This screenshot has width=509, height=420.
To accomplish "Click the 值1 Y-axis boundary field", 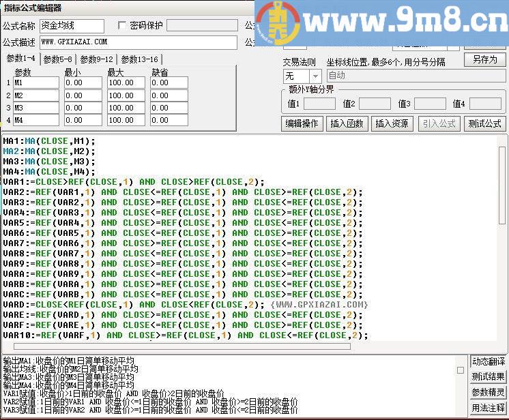I will coord(319,104).
